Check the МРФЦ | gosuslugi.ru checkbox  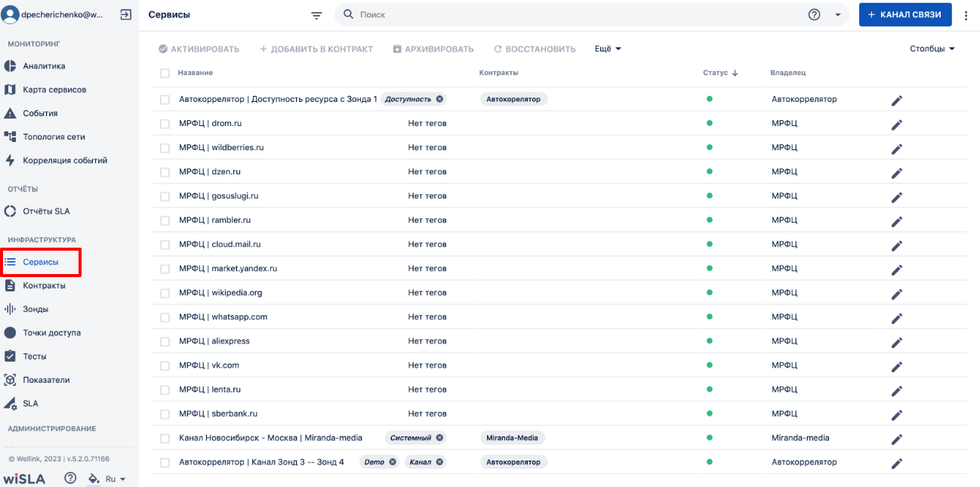[165, 196]
